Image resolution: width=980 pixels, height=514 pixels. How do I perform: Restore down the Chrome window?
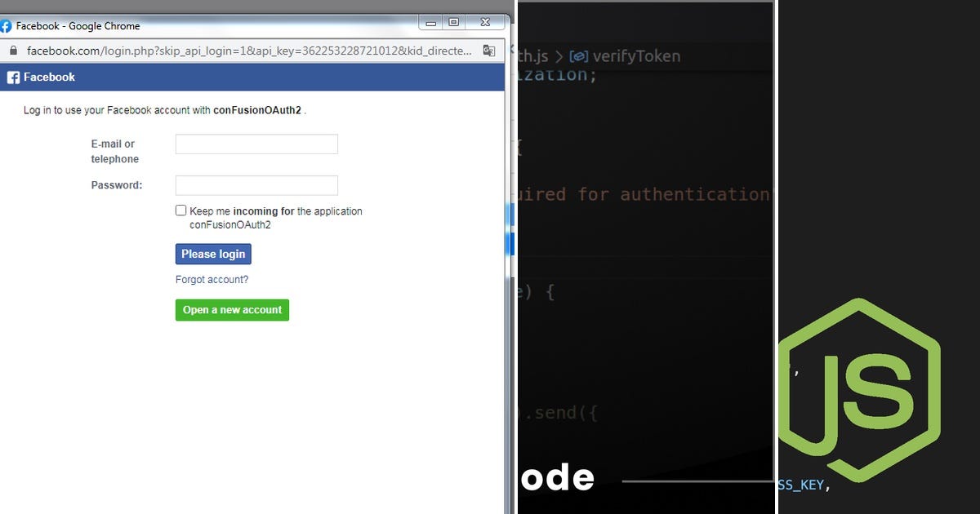(454, 22)
